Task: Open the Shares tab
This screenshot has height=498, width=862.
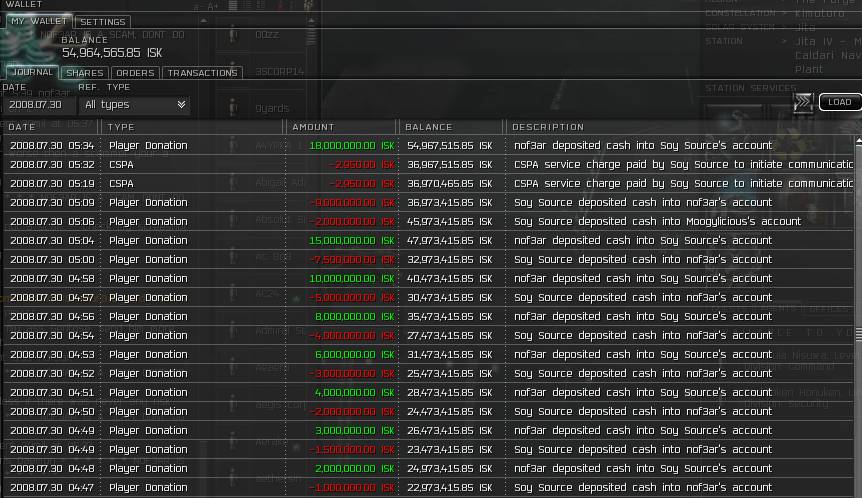Action: [x=85, y=73]
